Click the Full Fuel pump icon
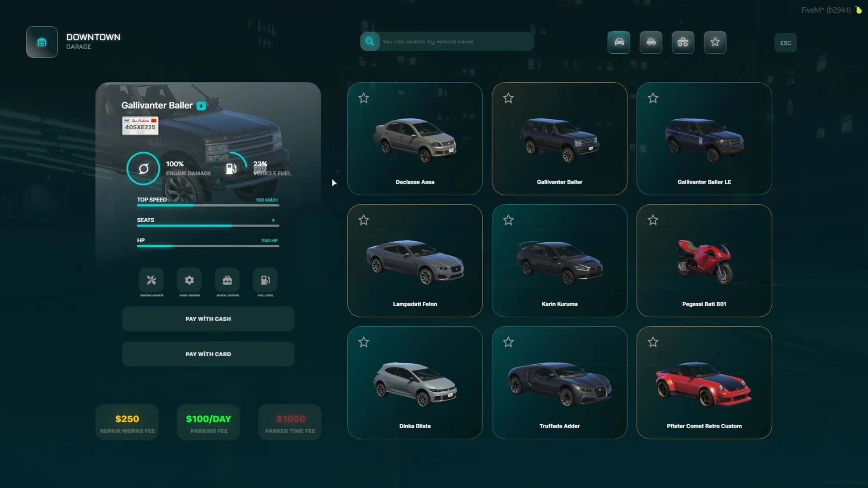The width and height of the screenshot is (868, 488). [265, 280]
